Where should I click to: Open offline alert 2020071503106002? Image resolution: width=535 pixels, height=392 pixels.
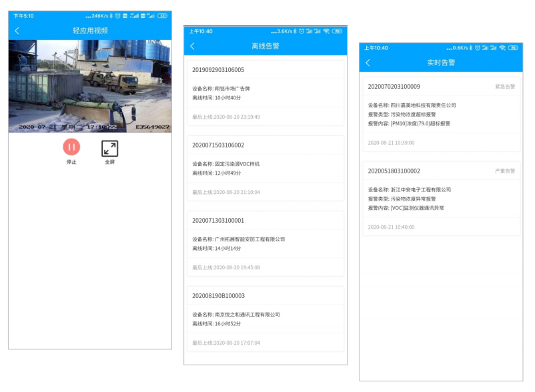coord(265,167)
